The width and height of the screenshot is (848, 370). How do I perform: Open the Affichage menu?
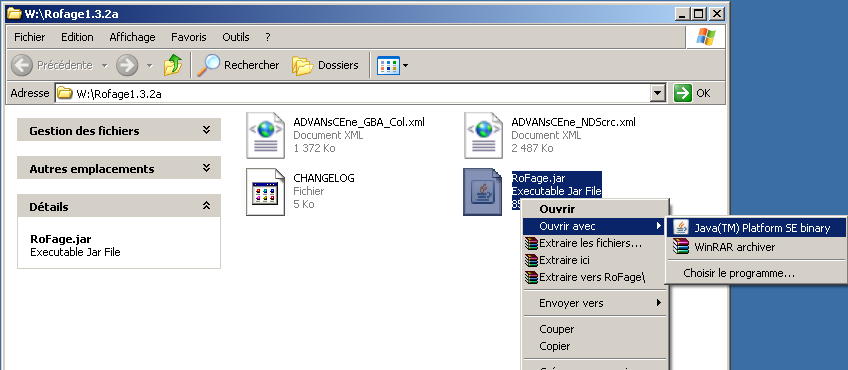(132, 37)
